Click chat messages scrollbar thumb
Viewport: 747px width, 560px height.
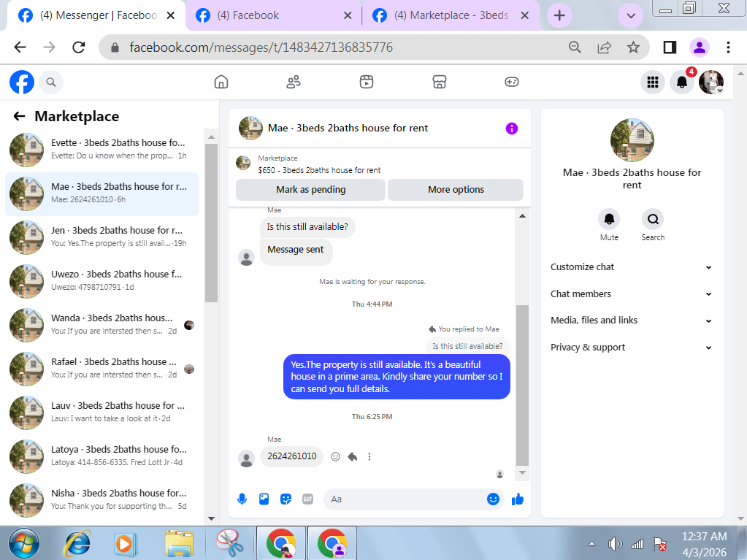(523, 385)
